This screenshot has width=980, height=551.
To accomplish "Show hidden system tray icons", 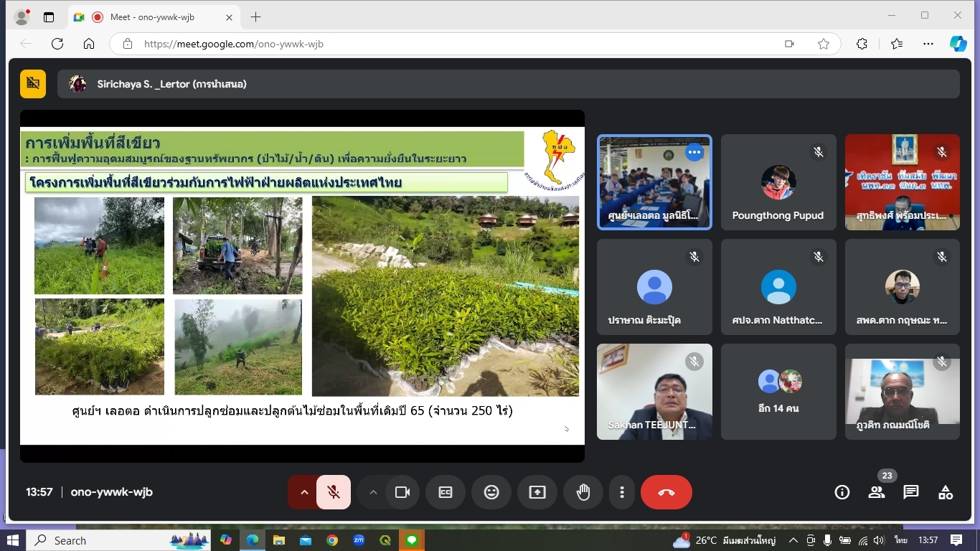I will point(793,540).
